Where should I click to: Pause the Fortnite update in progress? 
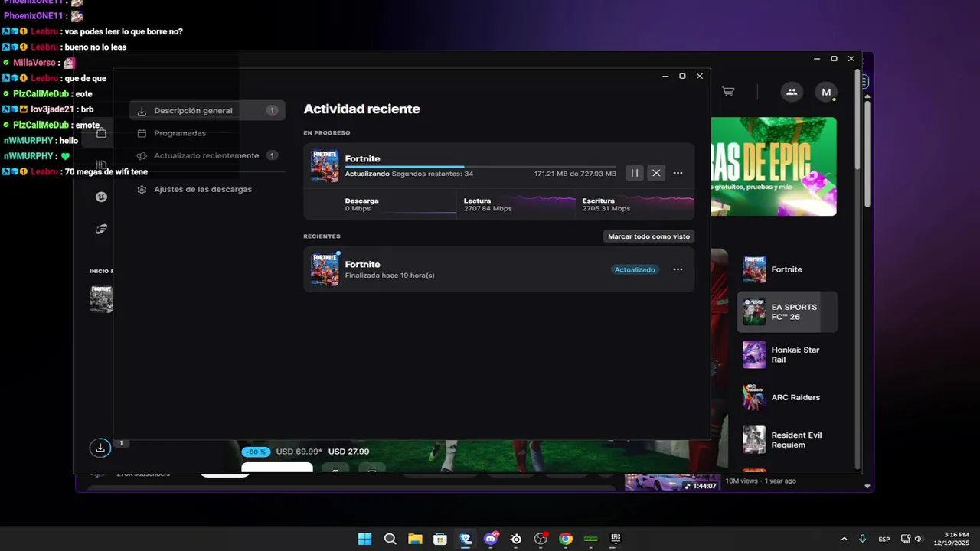pyautogui.click(x=635, y=173)
